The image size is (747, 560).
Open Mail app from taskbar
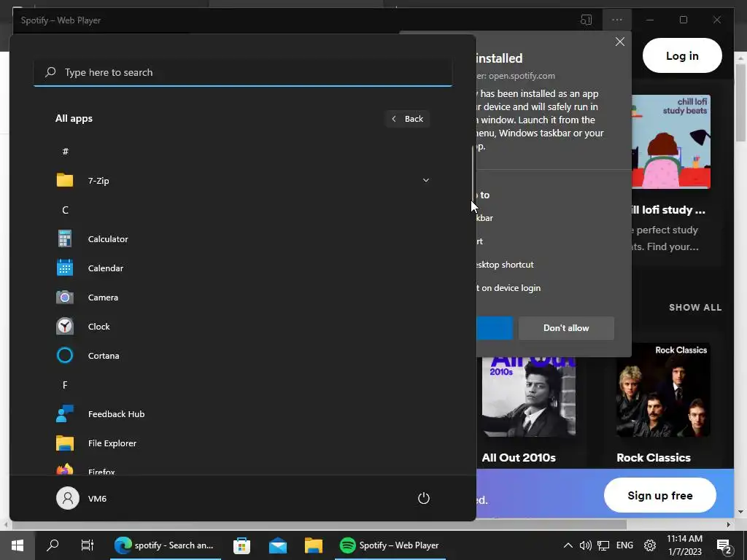pyautogui.click(x=278, y=545)
